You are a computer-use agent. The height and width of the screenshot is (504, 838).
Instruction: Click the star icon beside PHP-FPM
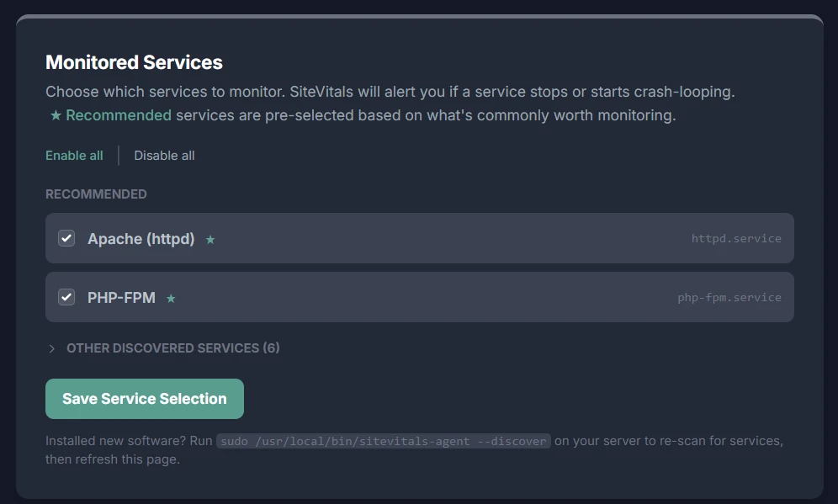coord(170,297)
